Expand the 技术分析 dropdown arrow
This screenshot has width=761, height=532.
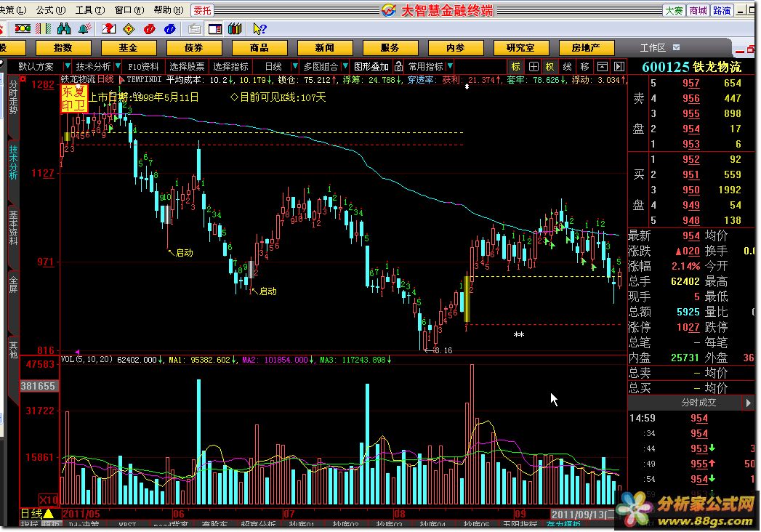tap(118, 66)
